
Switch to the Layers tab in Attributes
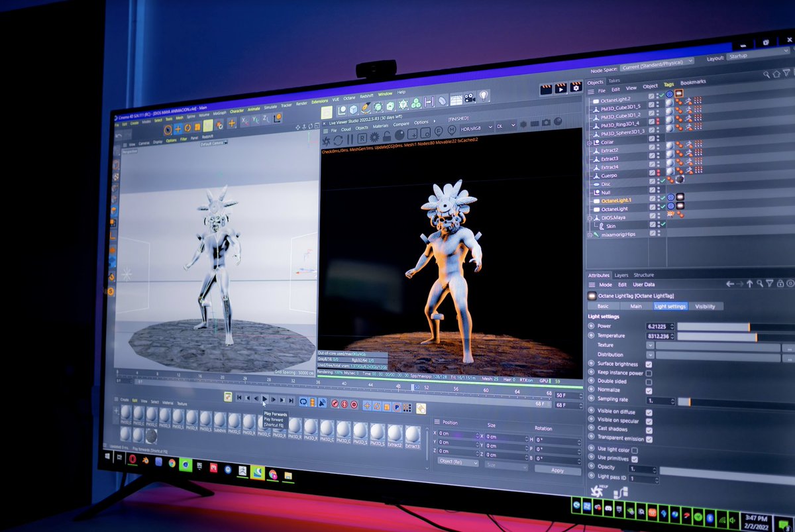click(621, 275)
